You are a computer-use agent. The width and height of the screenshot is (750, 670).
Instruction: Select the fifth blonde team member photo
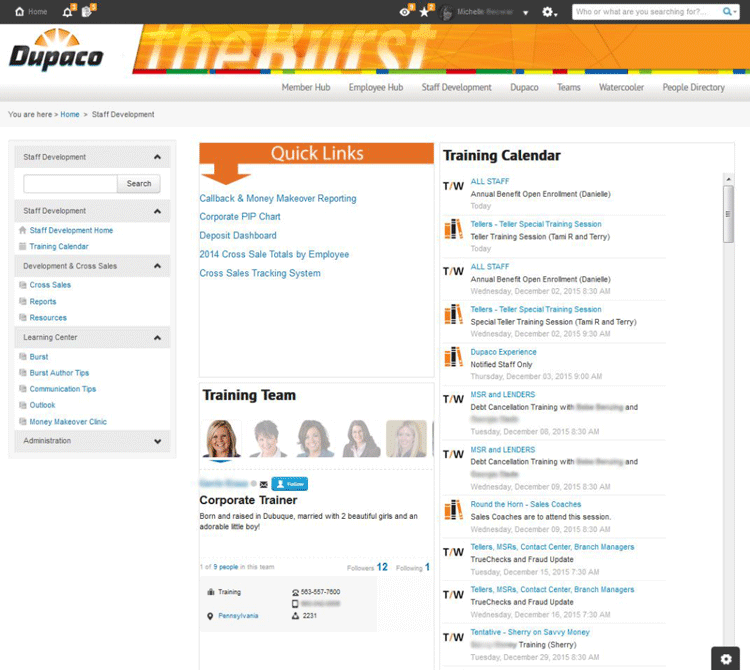click(406, 439)
